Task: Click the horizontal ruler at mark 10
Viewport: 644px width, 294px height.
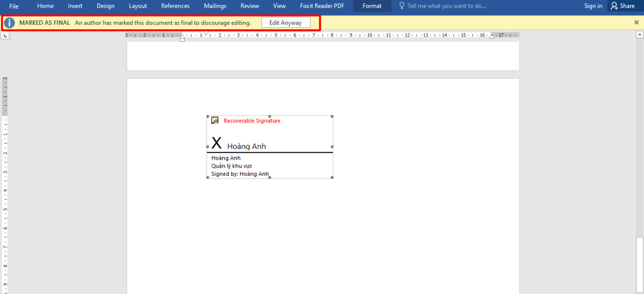Action: click(369, 35)
